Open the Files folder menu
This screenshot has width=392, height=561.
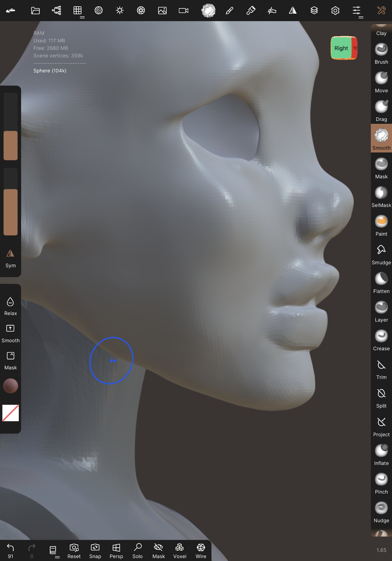pyautogui.click(x=35, y=10)
